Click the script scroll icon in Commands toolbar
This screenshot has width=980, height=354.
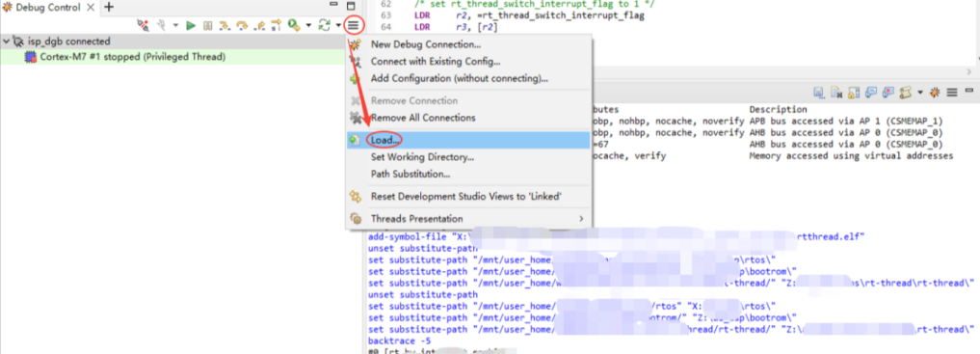click(x=905, y=93)
